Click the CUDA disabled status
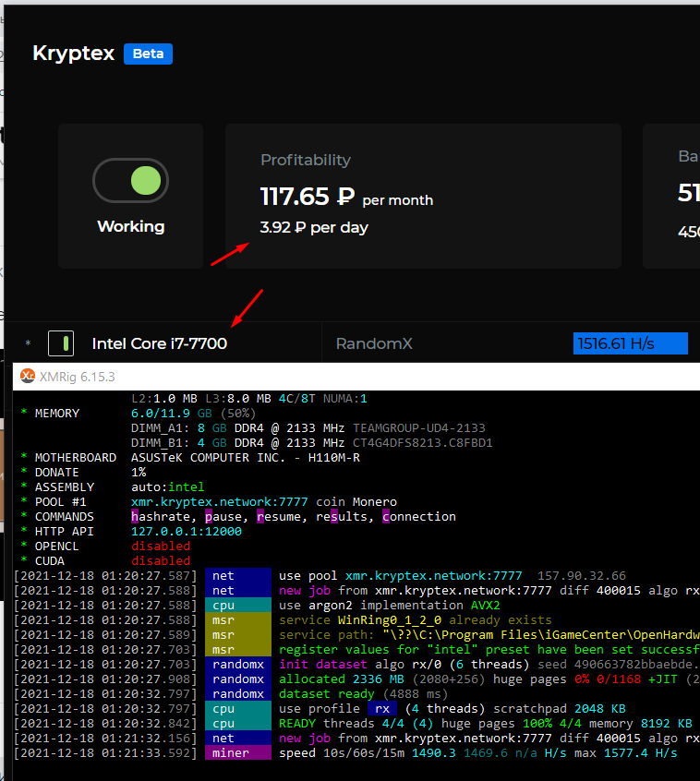The width and height of the screenshot is (700, 781). [x=161, y=561]
